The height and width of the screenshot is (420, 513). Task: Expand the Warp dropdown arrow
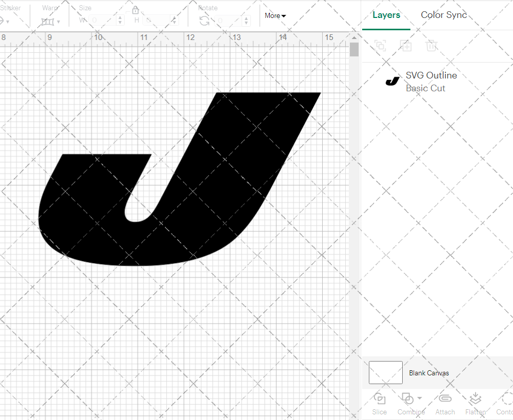click(x=58, y=22)
